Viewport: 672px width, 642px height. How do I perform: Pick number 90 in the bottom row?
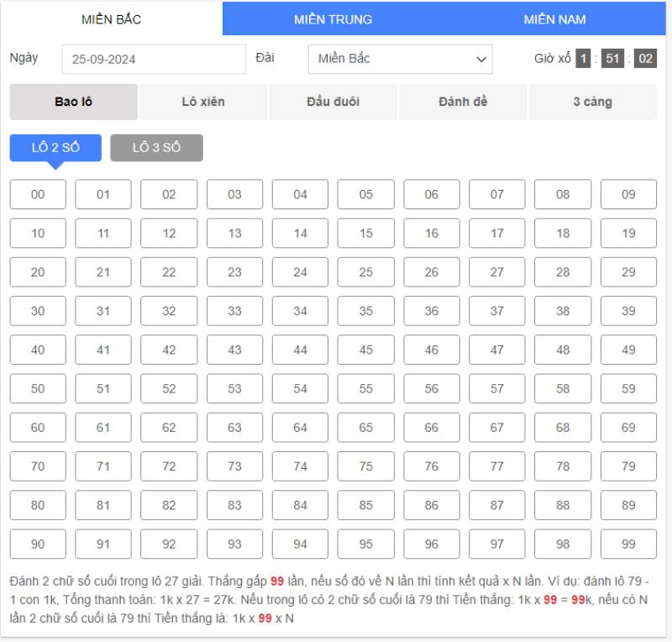(x=38, y=544)
